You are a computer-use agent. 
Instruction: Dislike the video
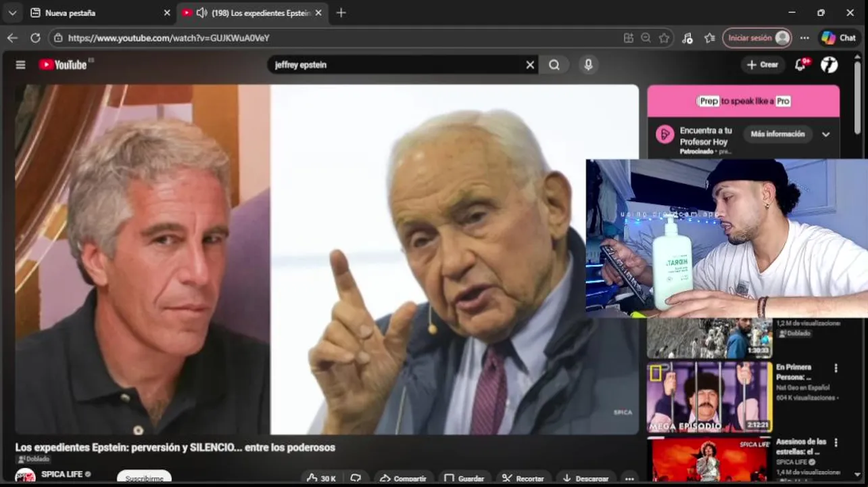click(x=356, y=478)
